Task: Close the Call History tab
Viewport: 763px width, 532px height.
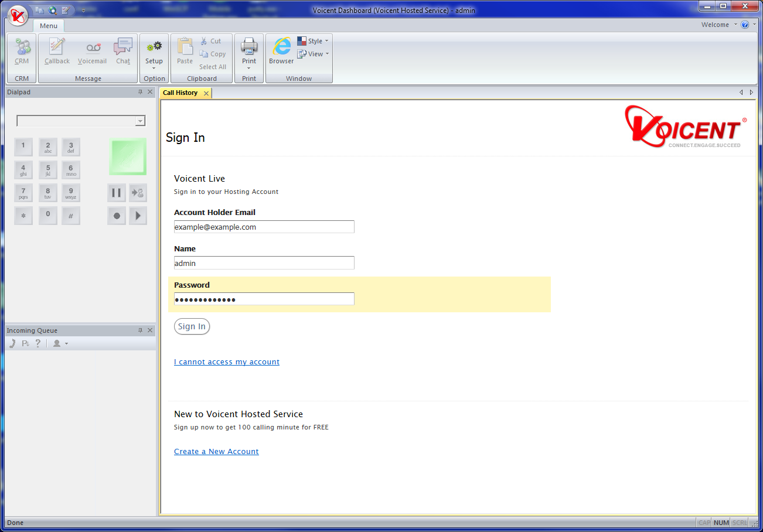Action: pyautogui.click(x=206, y=93)
